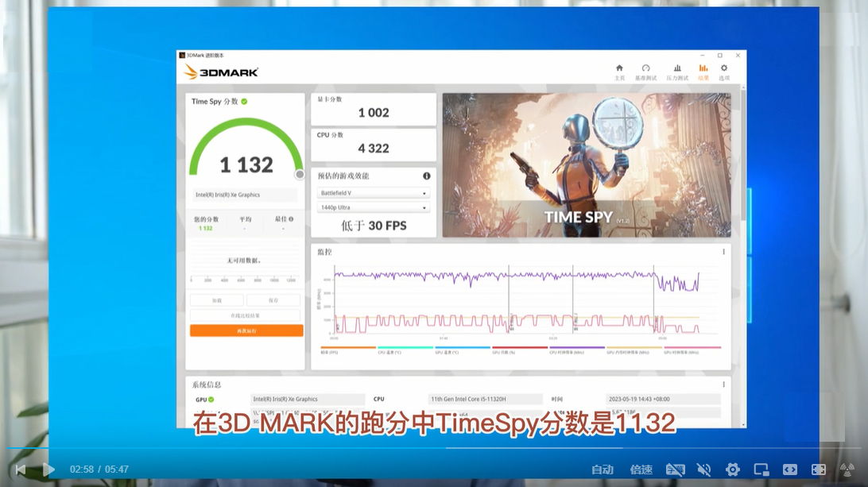Maximize the 3DMark window
This screenshot has width=868, height=487.
pos(719,56)
